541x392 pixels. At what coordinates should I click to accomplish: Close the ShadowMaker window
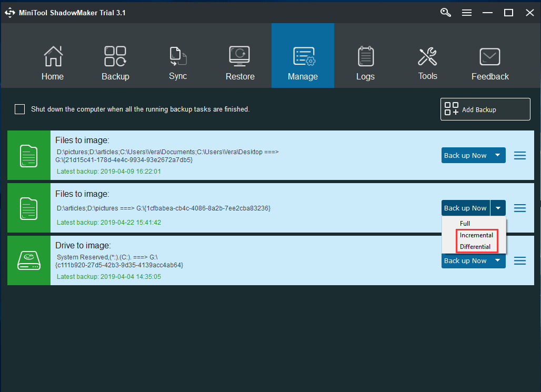click(529, 13)
